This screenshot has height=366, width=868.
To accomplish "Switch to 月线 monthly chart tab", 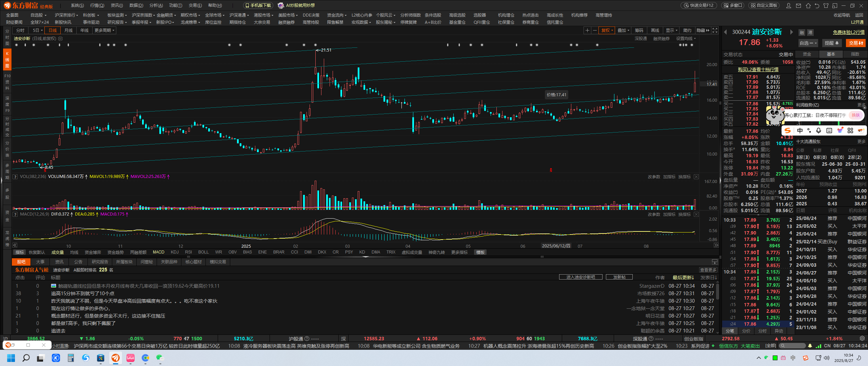I will (x=68, y=30).
